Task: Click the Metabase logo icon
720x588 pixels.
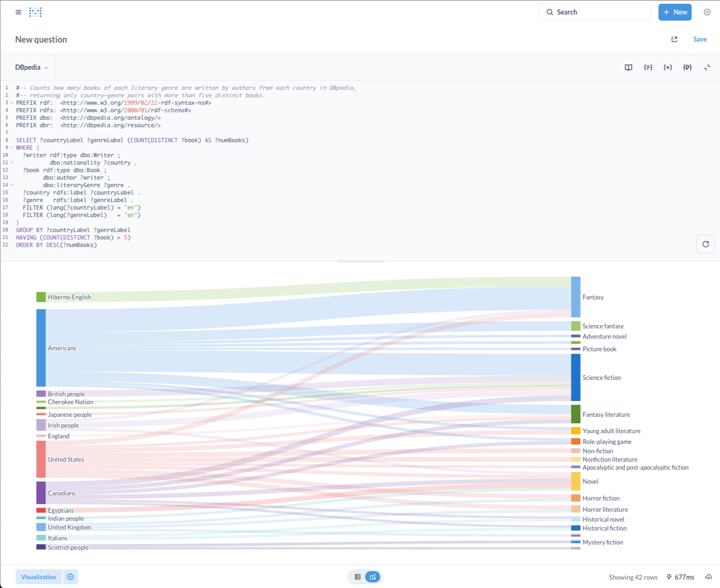Action: pos(36,12)
